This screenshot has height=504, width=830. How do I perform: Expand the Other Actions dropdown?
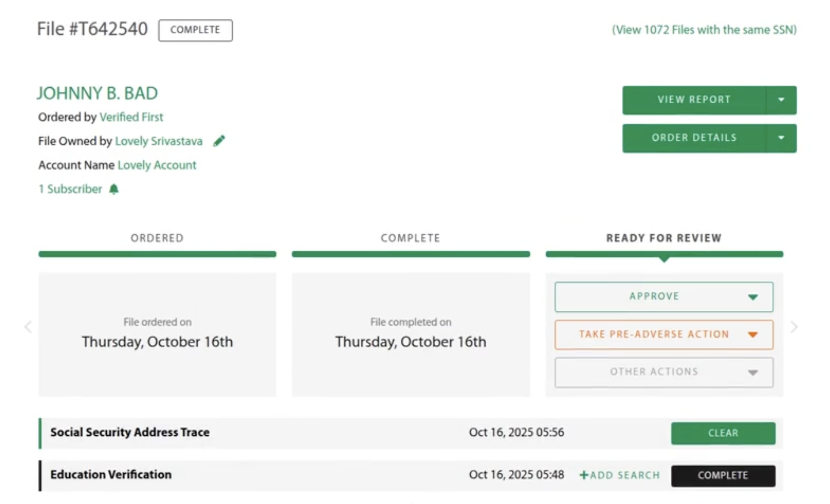tap(752, 372)
